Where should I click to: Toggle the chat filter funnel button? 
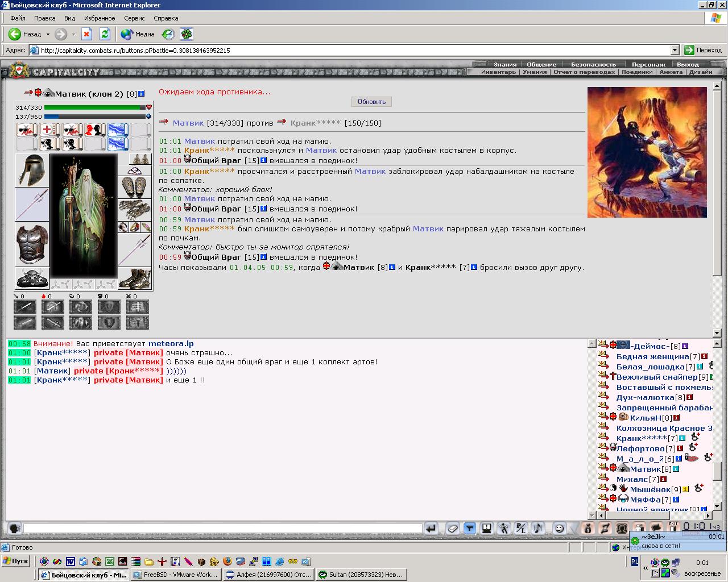coord(470,528)
